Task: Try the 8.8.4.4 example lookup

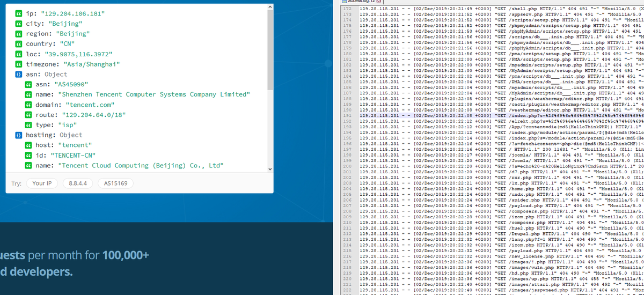Action: click(77, 183)
